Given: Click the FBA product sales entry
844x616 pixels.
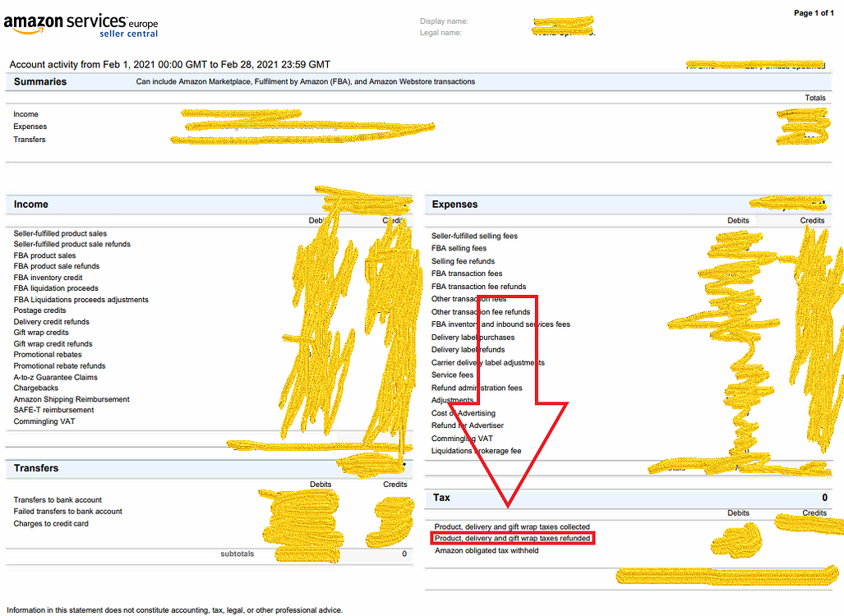Looking at the screenshot, I should click(x=46, y=255).
